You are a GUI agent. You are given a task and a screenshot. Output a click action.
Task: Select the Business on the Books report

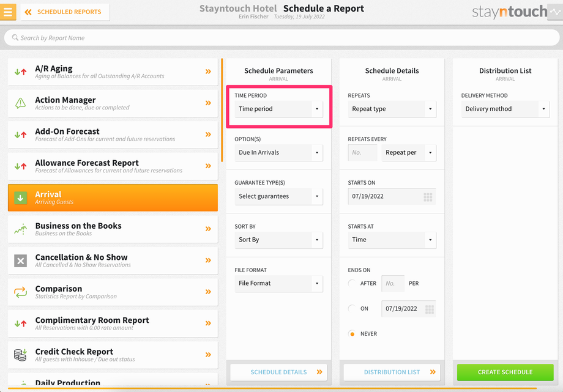pyautogui.click(x=113, y=229)
